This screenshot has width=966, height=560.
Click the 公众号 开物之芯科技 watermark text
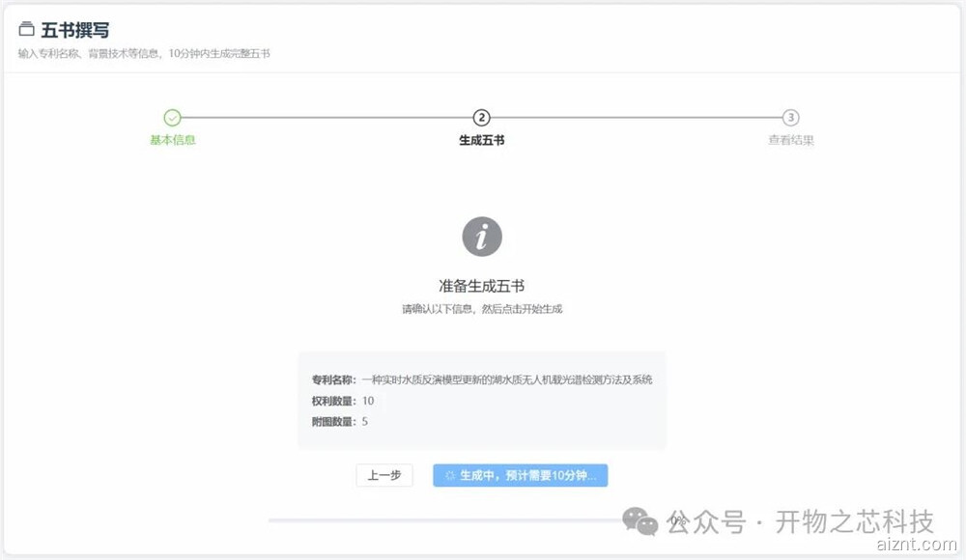801,522
